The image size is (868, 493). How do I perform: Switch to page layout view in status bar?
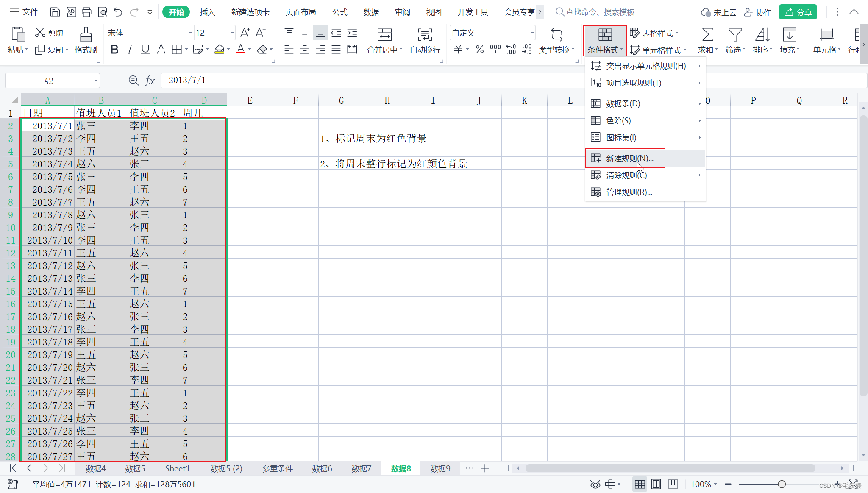pyautogui.click(x=656, y=484)
